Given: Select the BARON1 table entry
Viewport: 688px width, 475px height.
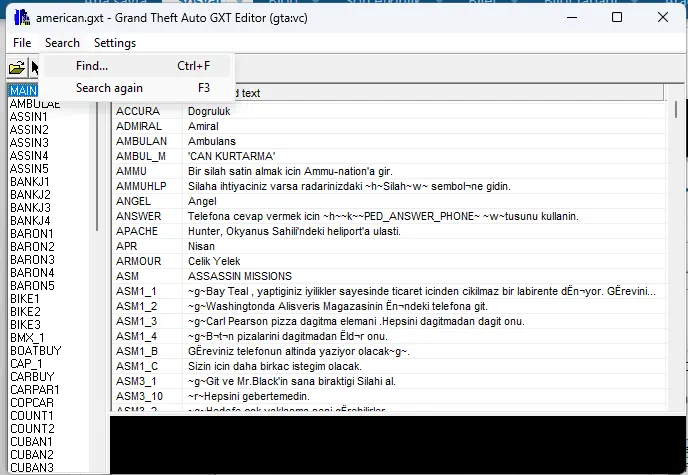Looking at the screenshot, I should 32,234.
